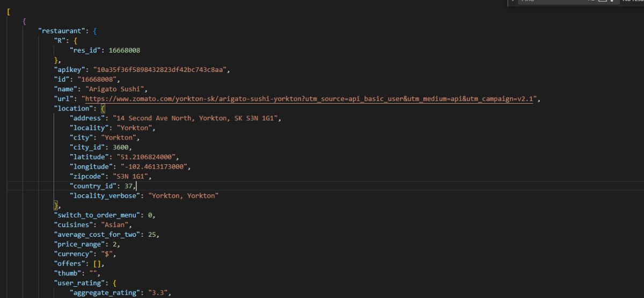644x298 pixels.
Task: Click the "switch_to_order_menu" key
Action: point(97,215)
